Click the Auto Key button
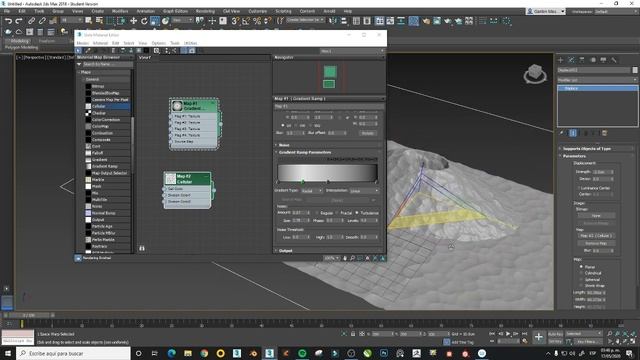The image size is (640, 360). (555, 334)
